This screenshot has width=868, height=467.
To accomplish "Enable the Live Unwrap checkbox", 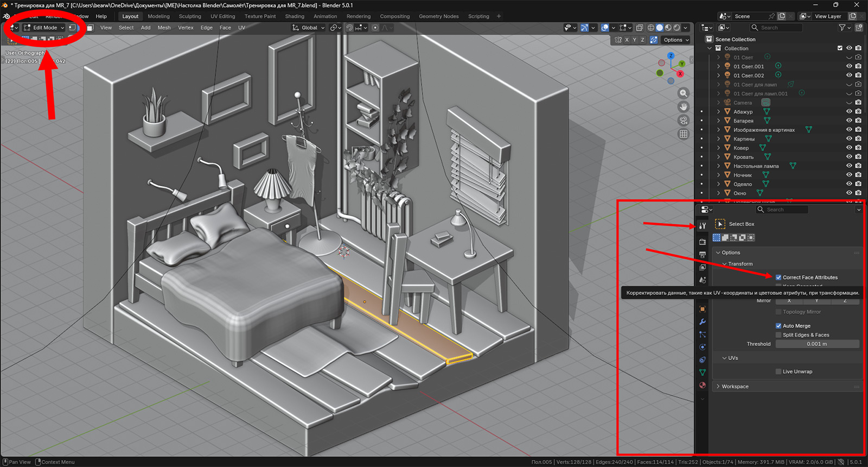I will [x=778, y=372].
